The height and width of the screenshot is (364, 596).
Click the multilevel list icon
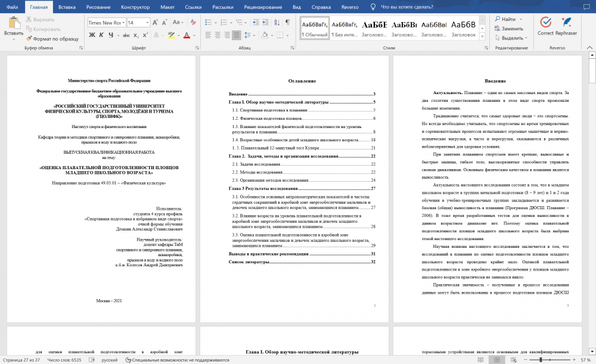pos(239,23)
